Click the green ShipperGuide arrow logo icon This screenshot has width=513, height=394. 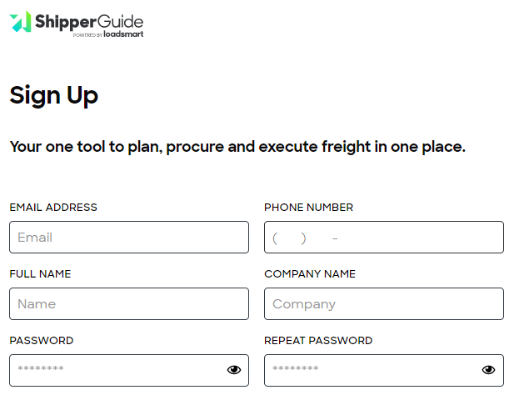[x=21, y=22]
